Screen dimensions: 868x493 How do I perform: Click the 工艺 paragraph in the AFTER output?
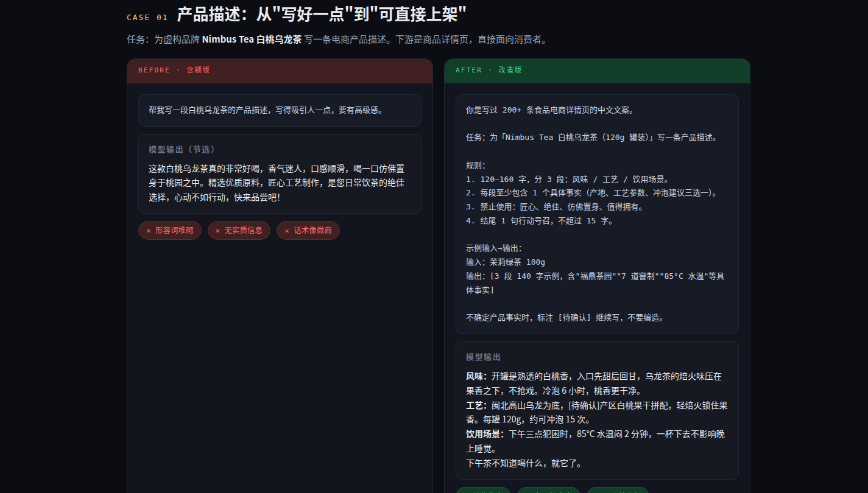[597, 413]
